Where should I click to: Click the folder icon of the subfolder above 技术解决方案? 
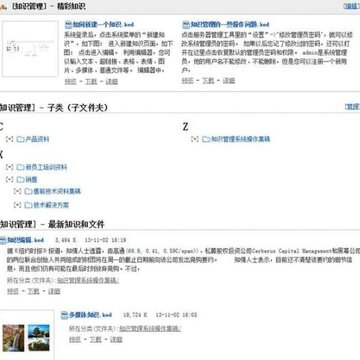29,191
